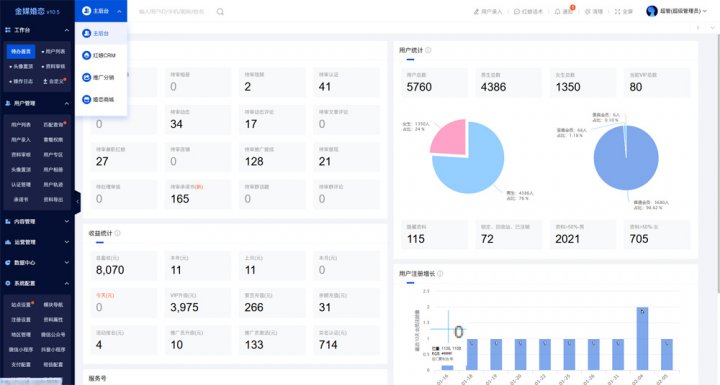Screen dimensions: 720x385
Task: Click info icon beside 收益统计 title
Action: click(118, 233)
